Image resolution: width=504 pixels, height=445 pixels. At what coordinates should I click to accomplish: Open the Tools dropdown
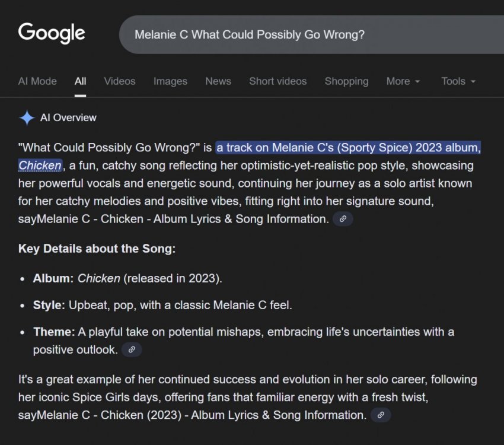tap(458, 81)
